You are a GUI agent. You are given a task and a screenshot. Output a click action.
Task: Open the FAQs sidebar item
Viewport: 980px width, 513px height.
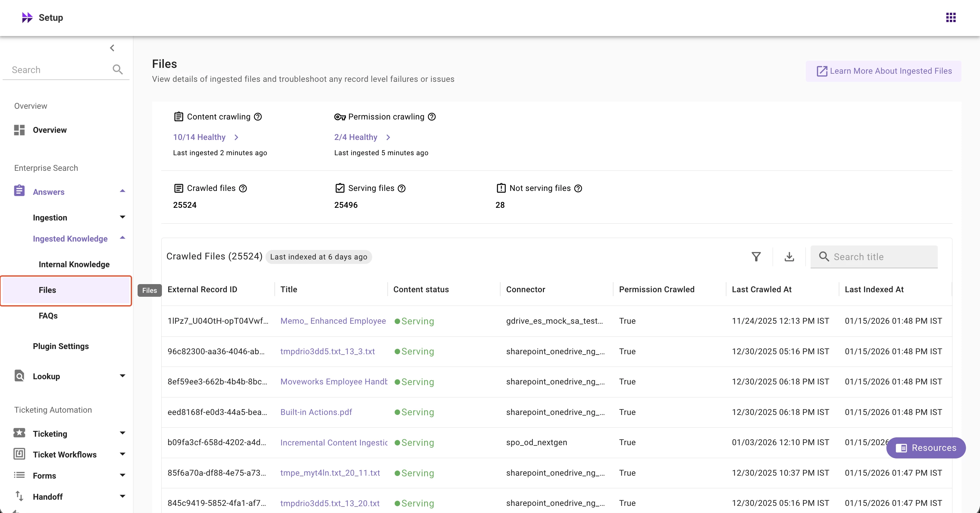(x=48, y=316)
